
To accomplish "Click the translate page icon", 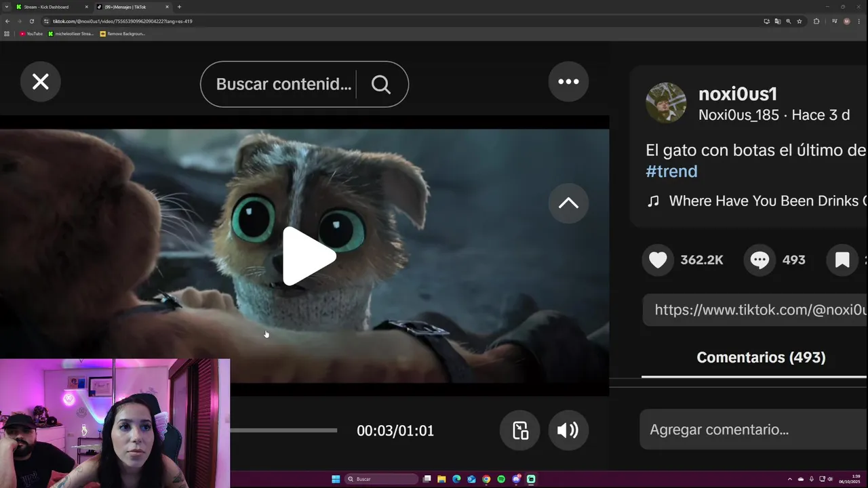I will coord(777,21).
